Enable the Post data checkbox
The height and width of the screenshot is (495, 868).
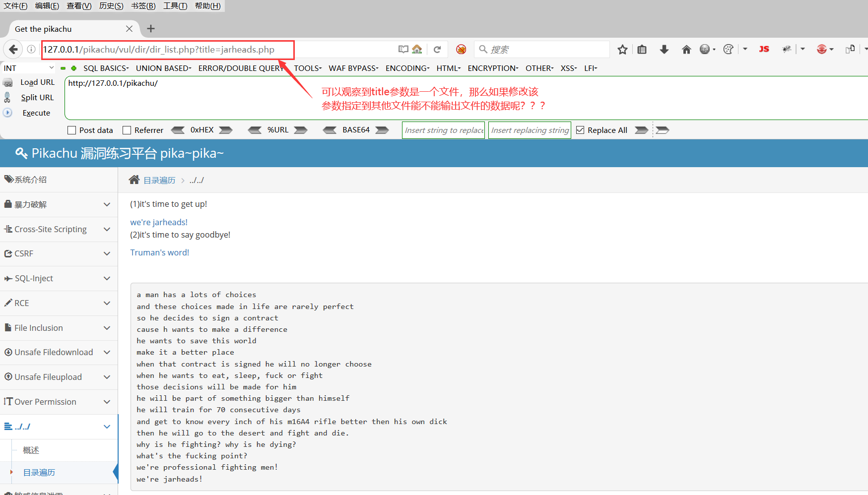click(71, 130)
